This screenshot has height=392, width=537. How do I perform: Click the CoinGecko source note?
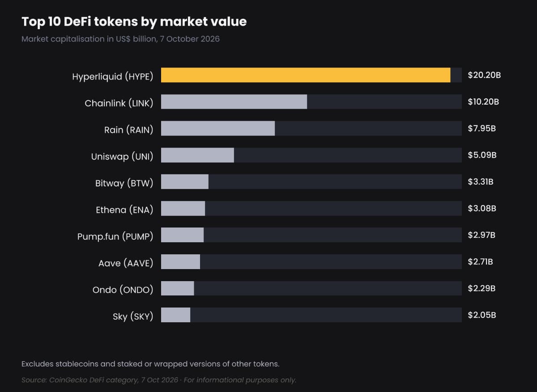point(159,380)
